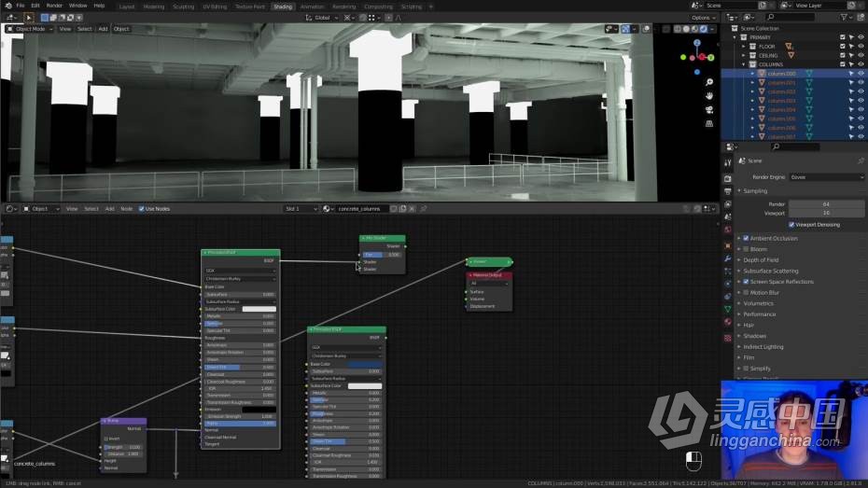Click the mesh data icon next to column.000
Screen dimensions: 868x488
[809, 74]
